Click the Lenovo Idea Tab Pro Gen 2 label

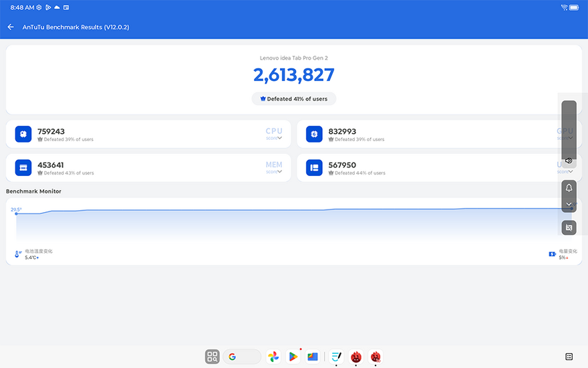[x=294, y=58]
